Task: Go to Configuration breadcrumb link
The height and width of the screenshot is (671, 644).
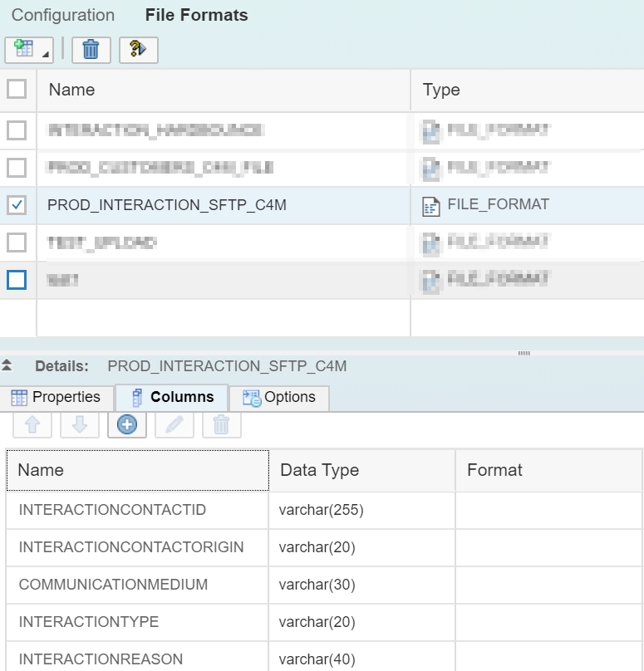Action: pyautogui.click(x=63, y=15)
